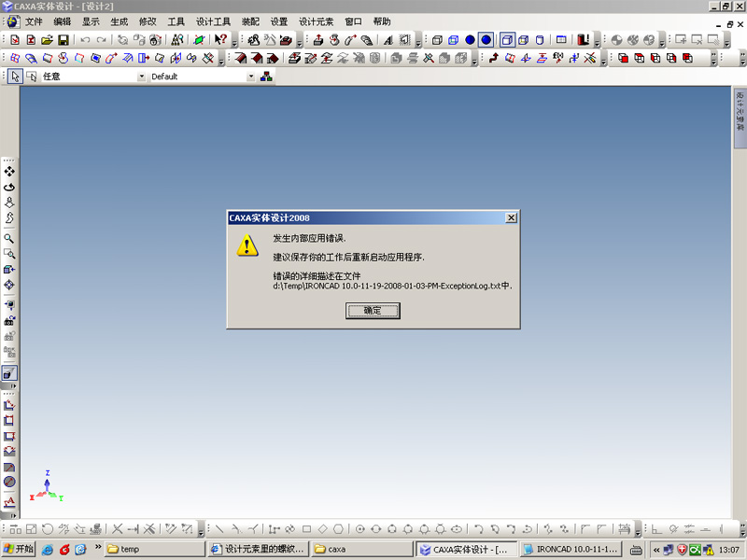
Task: Click the text letter A tool icon
Action: click(388, 40)
